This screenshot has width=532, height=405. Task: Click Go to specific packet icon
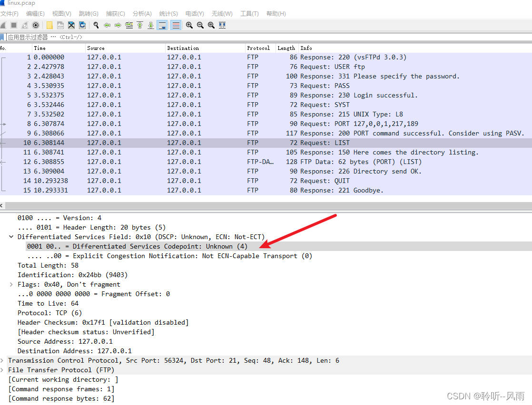point(129,25)
